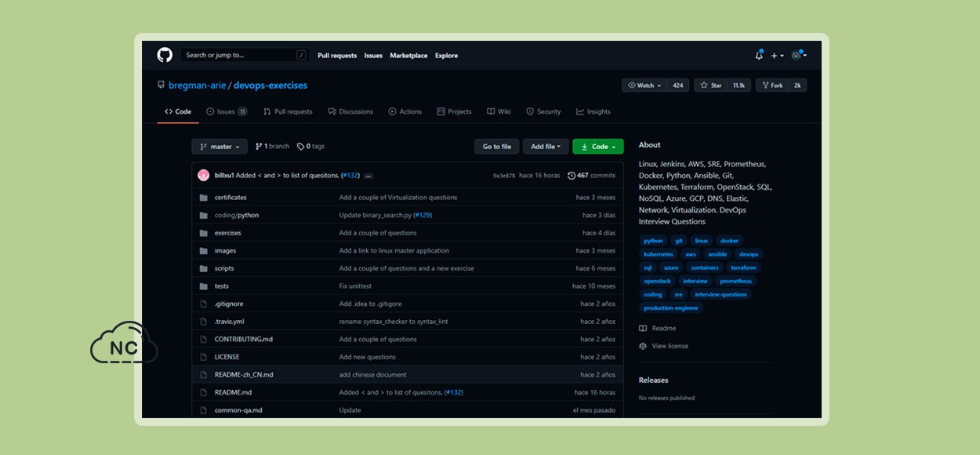Screen dimensions: 980x455
Task: Click the 424 watchers count
Action: 677,86
